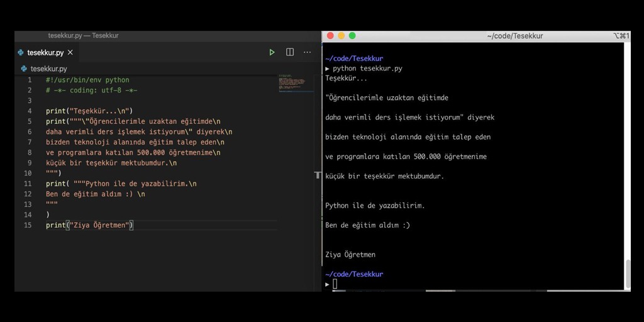Click the code minimap preview
The height and width of the screenshot is (322, 644).
coord(296,84)
